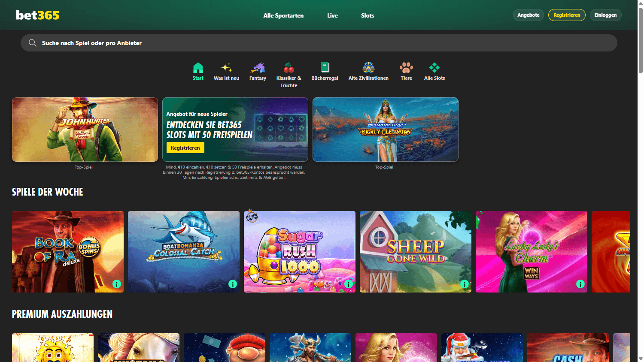Viewport: 644px width, 362px height.
Task: Open the Bücherregal book icon
Action: pos(325,67)
